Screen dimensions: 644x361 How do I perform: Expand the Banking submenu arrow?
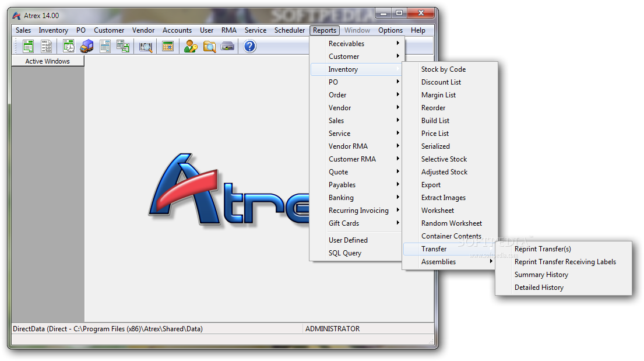pos(397,197)
